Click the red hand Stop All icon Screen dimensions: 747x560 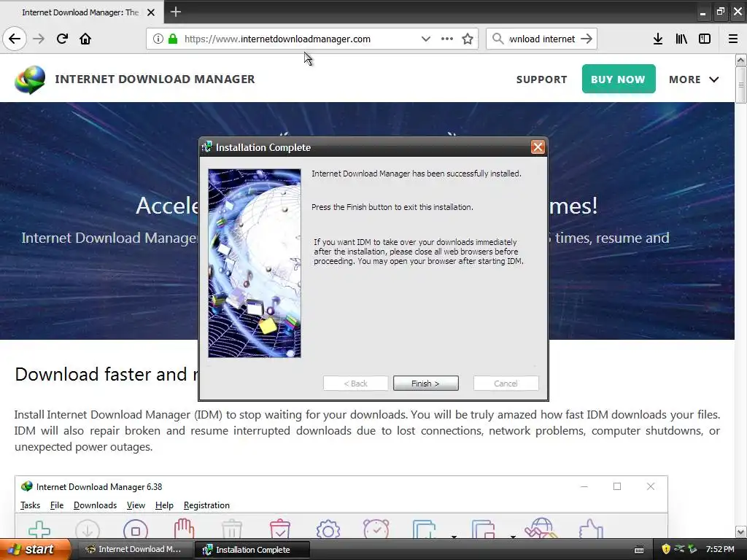click(184, 529)
